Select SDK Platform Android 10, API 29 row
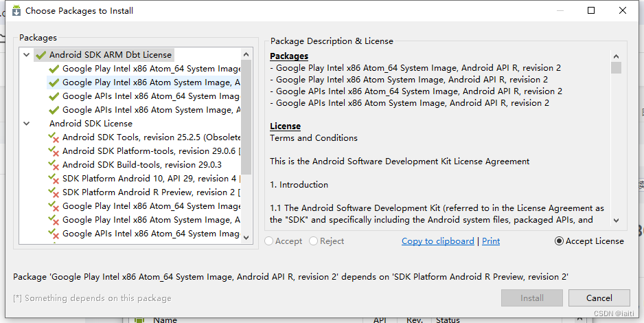 pos(151,179)
